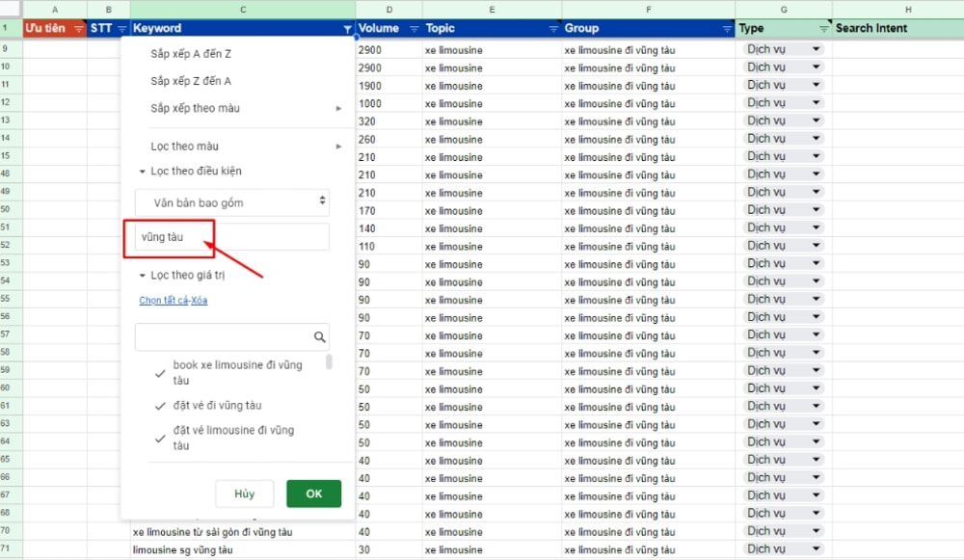Open Type dropdown in row 63

817,423
